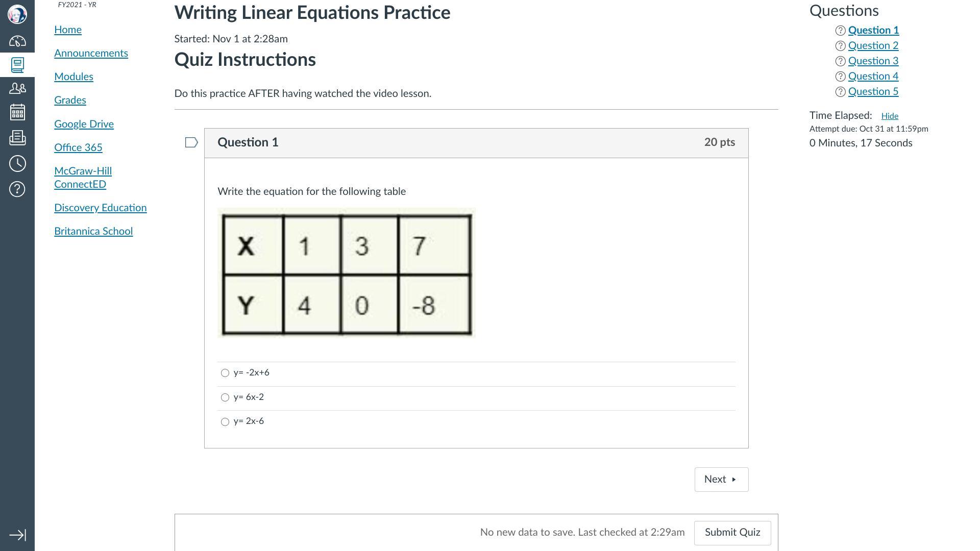
Task: Open Grades in course menu
Action: (70, 100)
